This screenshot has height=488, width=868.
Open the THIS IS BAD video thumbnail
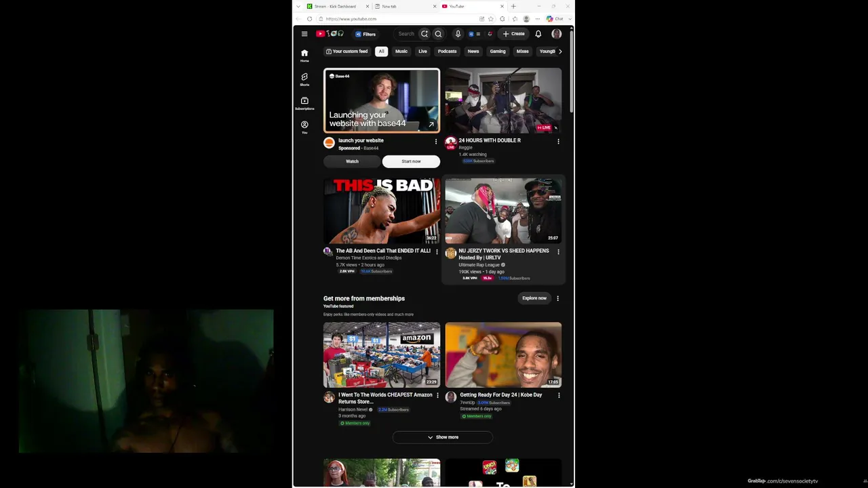click(382, 211)
